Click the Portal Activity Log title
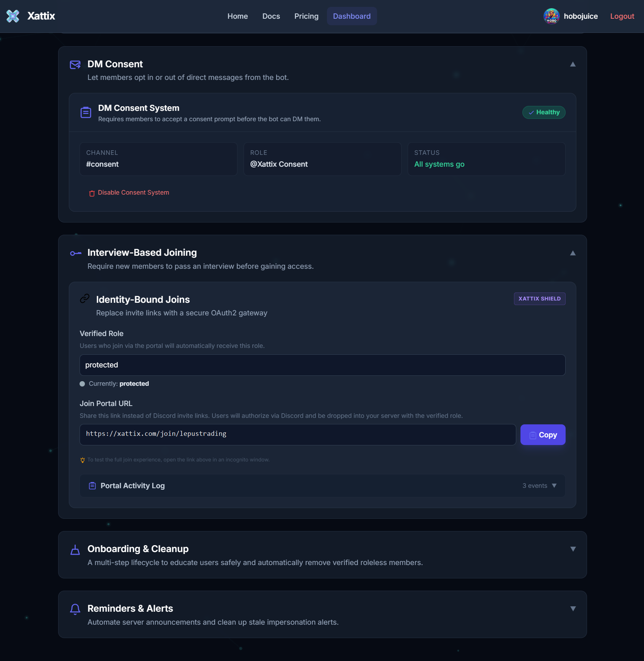The image size is (644, 661). click(x=133, y=486)
